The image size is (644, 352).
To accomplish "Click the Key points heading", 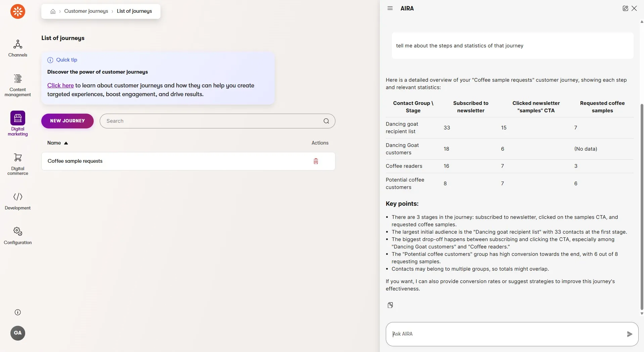I will point(402,204).
